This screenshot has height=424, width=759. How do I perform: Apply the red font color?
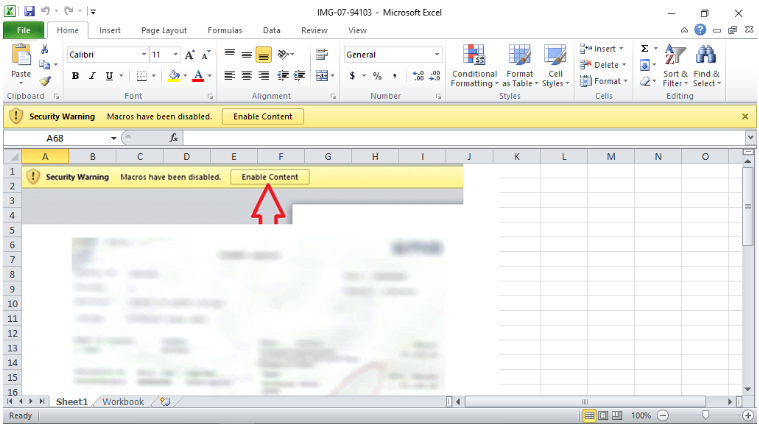coord(198,76)
